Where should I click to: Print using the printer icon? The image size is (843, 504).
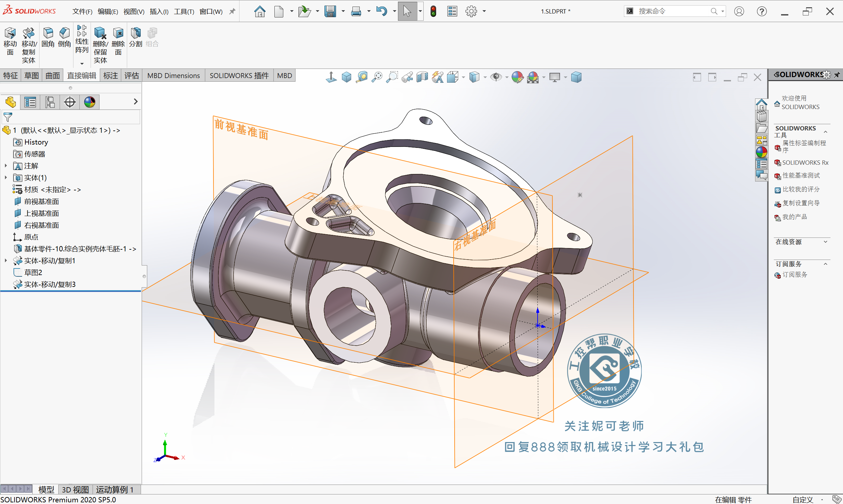(x=356, y=11)
